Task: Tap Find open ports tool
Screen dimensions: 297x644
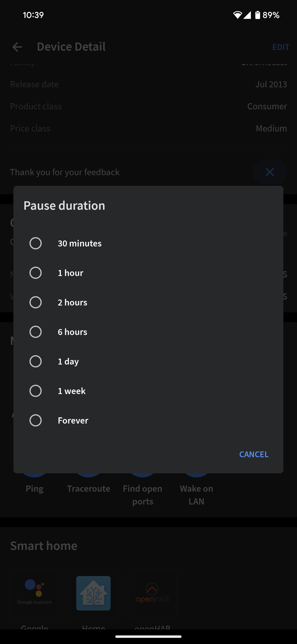Action: [x=142, y=495]
